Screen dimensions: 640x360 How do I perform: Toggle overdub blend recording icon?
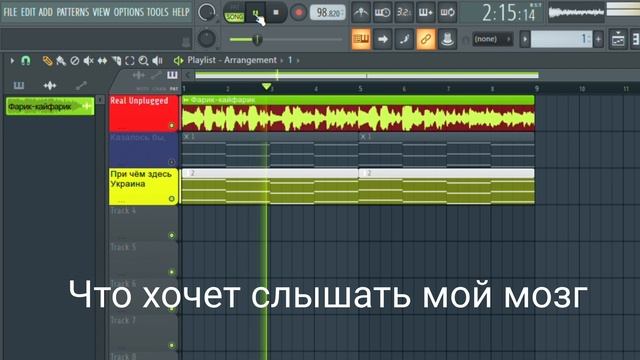[425, 13]
